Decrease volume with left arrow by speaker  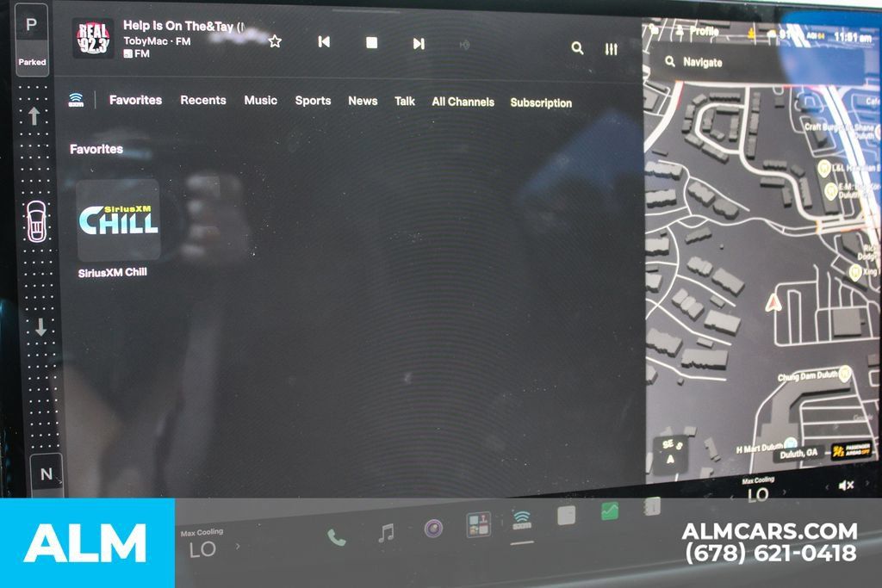click(827, 486)
